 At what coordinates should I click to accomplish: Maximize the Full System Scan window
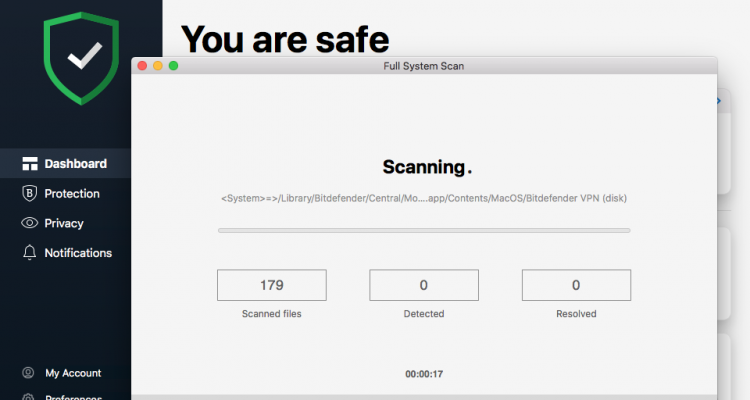[174, 66]
